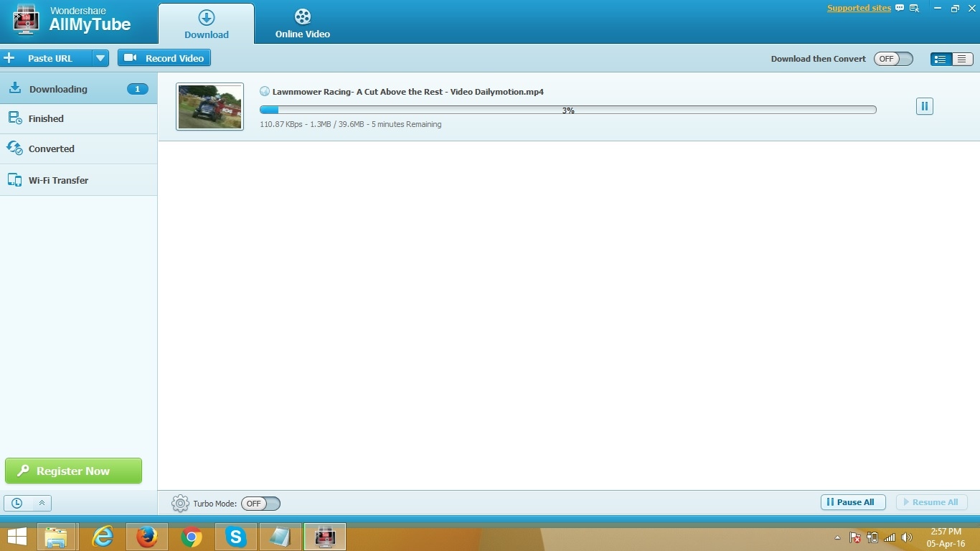Image resolution: width=980 pixels, height=551 pixels.
Task: Open the feedback speech-bubble icon
Action: 900,9
